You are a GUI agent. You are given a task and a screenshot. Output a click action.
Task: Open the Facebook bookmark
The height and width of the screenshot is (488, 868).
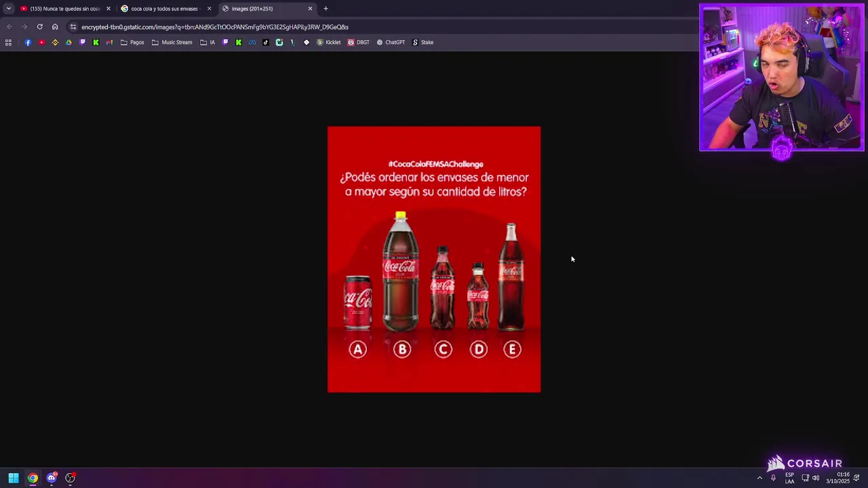click(28, 42)
